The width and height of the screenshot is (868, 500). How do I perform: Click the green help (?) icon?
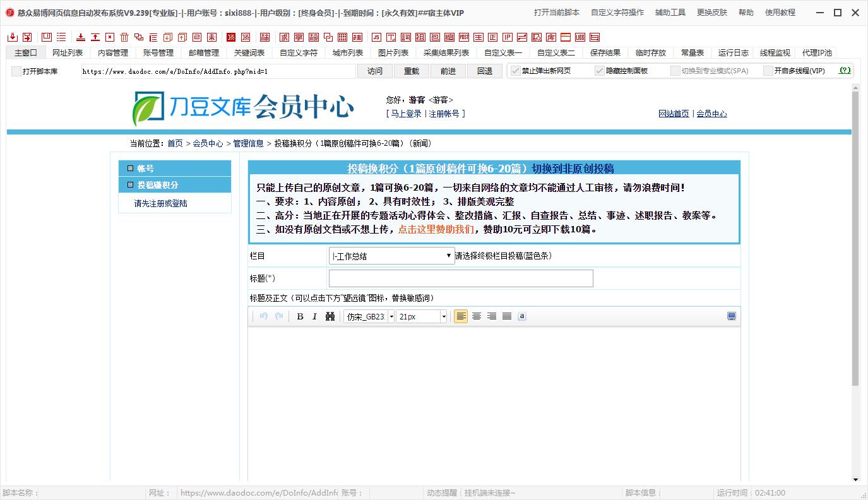pos(845,71)
